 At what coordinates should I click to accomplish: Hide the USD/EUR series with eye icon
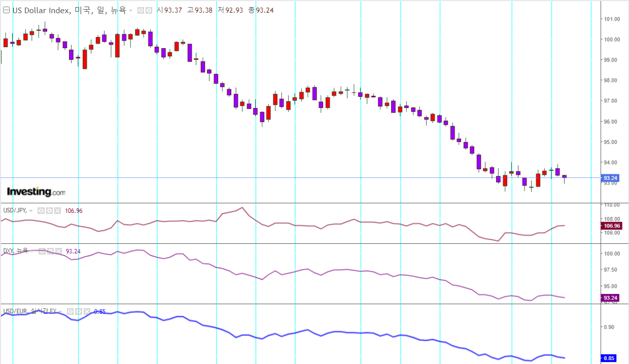click(70, 312)
